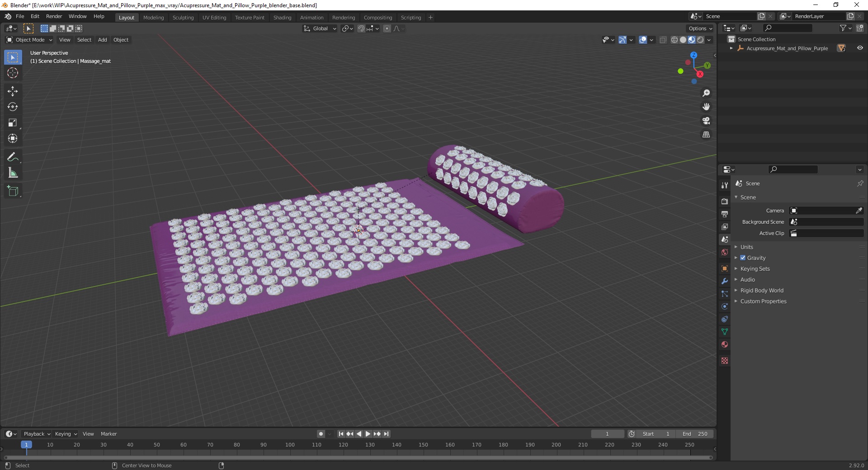Open the Render menu
The image size is (868, 470).
click(54, 16)
